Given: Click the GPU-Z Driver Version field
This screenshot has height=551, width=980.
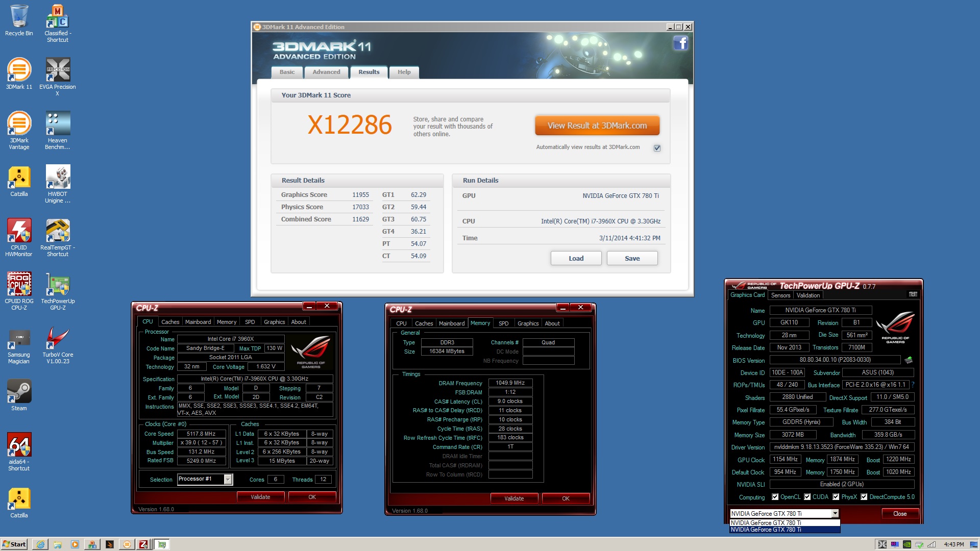Looking at the screenshot, I should [x=842, y=447].
